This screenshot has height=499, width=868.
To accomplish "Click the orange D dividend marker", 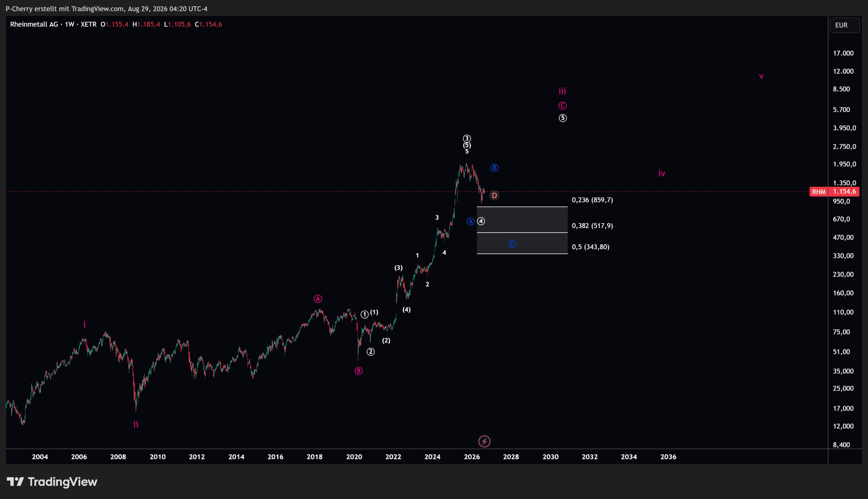I will tap(494, 195).
